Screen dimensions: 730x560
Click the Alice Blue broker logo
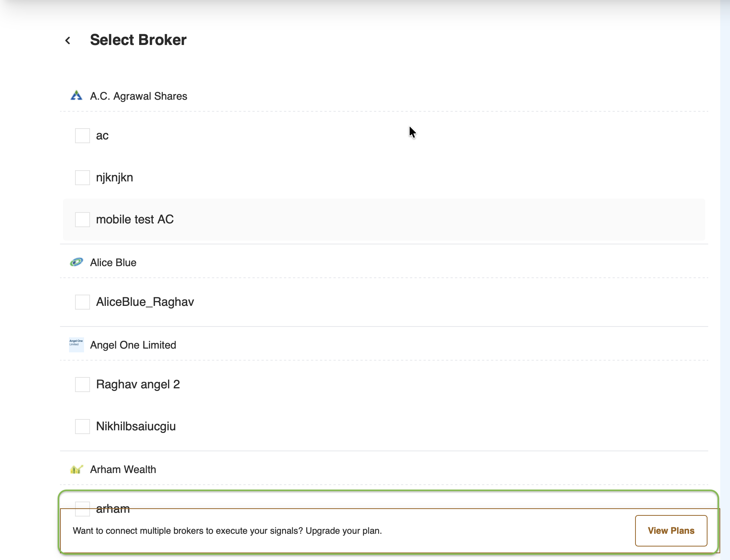(x=77, y=262)
